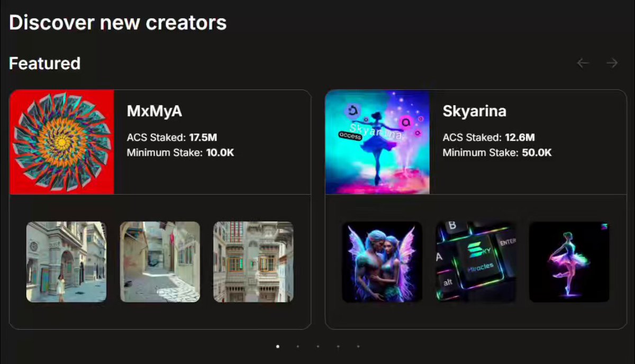The width and height of the screenshot is (635, 364).
Task: View Skyarina's neon ballerina thumbnail
Action: [569, 262]
